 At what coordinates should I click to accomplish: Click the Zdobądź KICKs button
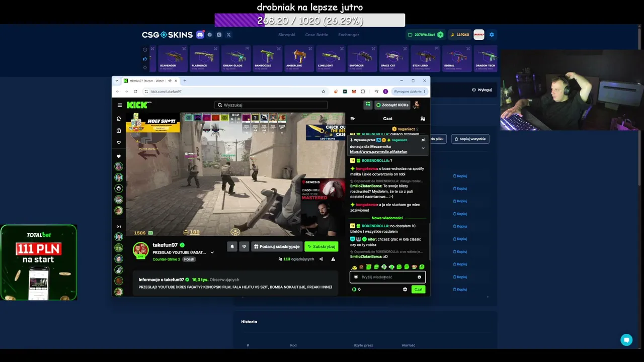coord(392,105)
